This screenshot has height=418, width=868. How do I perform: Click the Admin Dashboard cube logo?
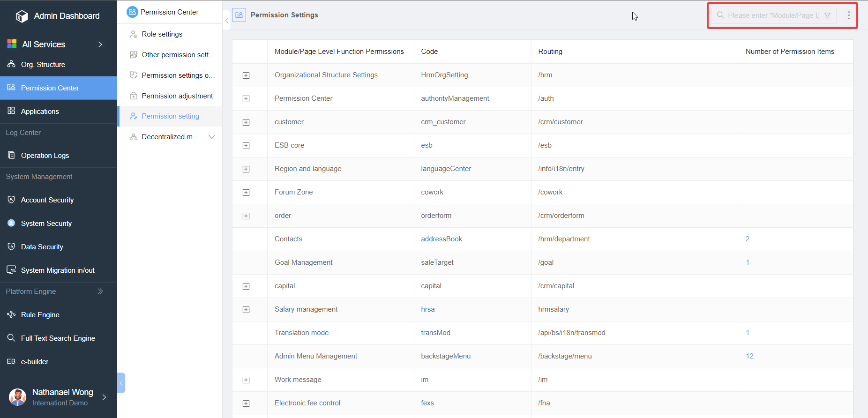coord(22,16)
